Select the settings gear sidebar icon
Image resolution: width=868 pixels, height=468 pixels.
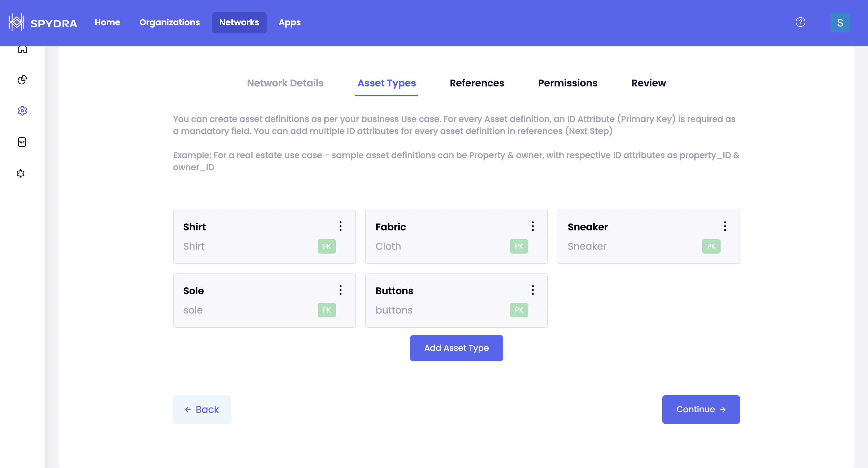22,111
